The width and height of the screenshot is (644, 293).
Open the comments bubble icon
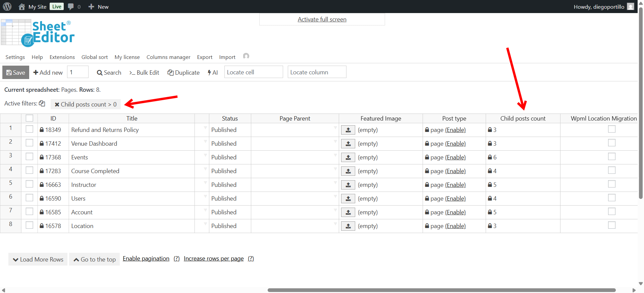[71, 7]
